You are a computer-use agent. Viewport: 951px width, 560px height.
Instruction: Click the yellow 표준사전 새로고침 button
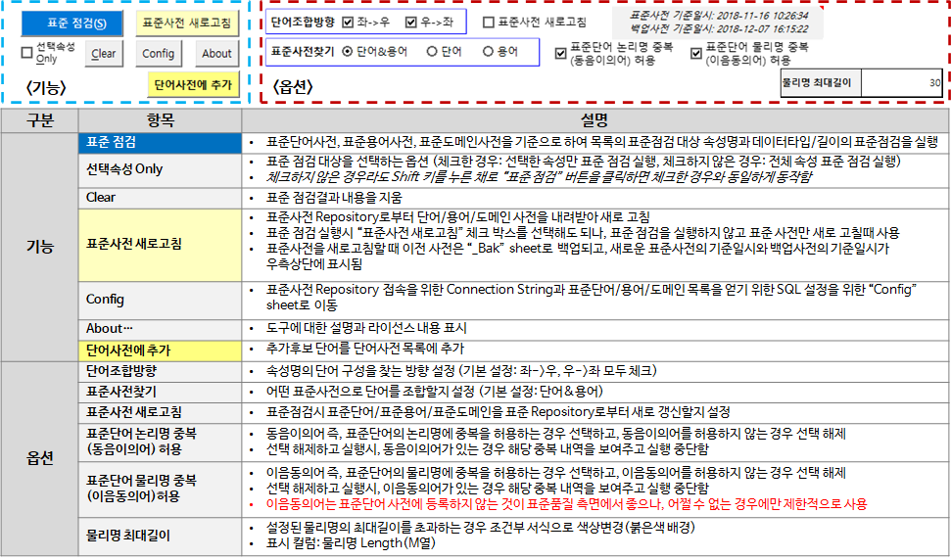pyautogui.click(x=187, y=23)
